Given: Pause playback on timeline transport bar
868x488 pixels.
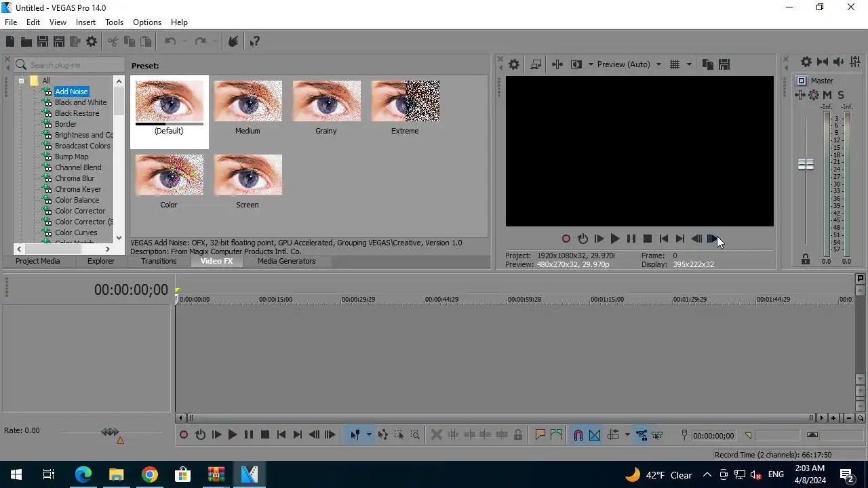Looking at the screenshot, I should coord(249,435).
